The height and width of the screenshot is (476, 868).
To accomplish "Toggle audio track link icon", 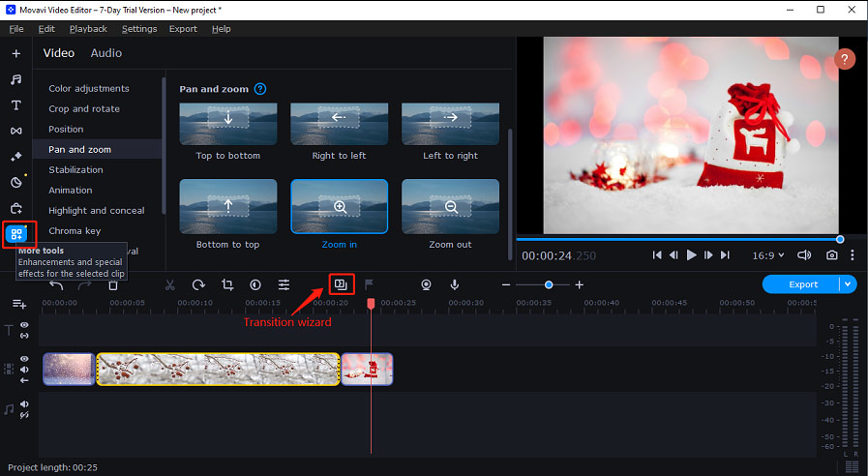I will (24, 414).
